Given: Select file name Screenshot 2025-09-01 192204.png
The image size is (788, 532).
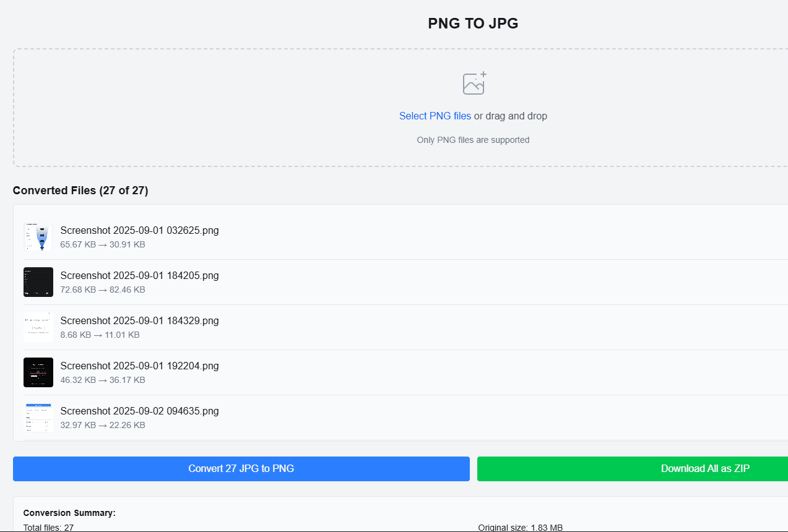Looking at the screenshot, I should (x=139, y=366).
